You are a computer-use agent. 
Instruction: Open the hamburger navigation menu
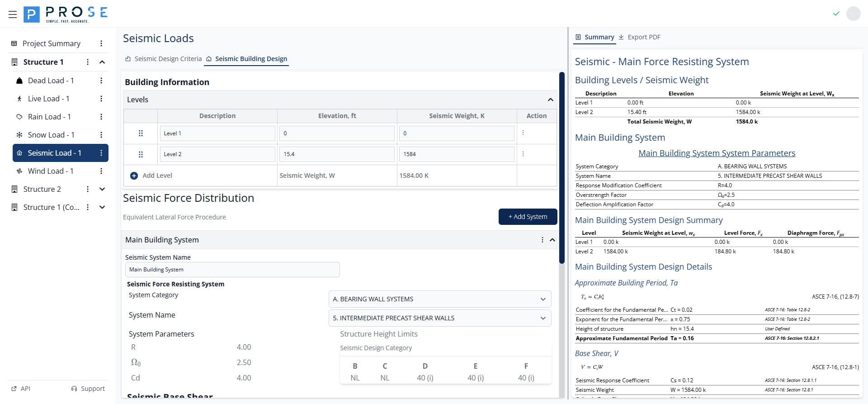click(13, 14)
